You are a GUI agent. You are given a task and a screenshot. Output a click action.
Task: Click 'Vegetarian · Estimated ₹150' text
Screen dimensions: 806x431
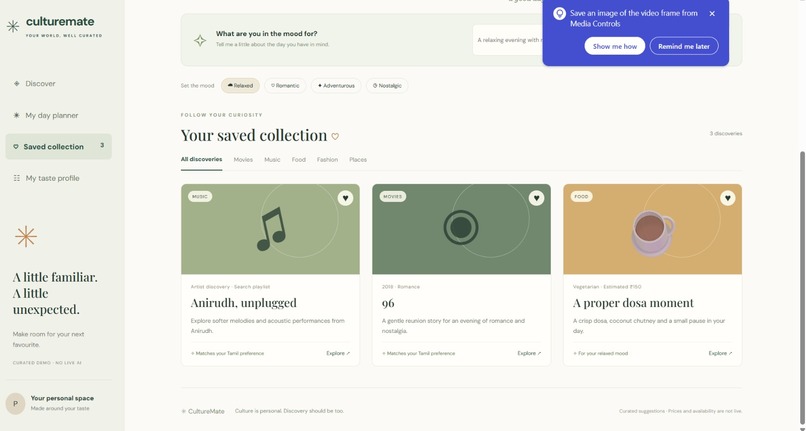click(x=607, y=286)
